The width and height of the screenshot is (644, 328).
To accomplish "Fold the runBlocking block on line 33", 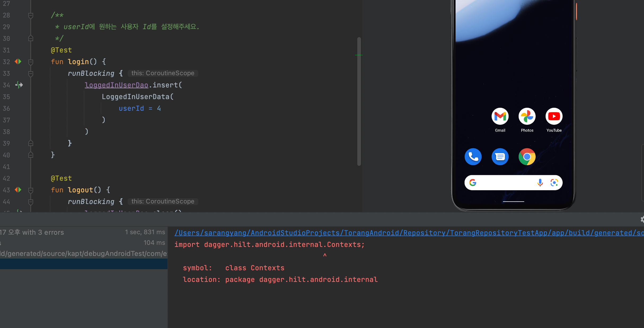I will [31, 74].
